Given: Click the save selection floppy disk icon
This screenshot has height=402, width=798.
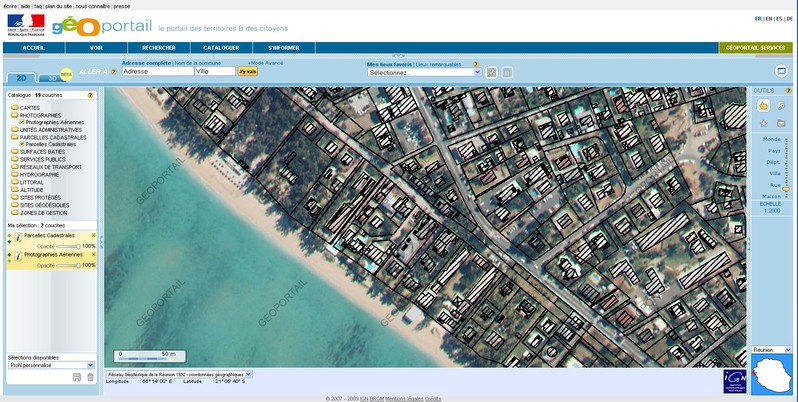Looking at the screenshot, I should (76, 376).
